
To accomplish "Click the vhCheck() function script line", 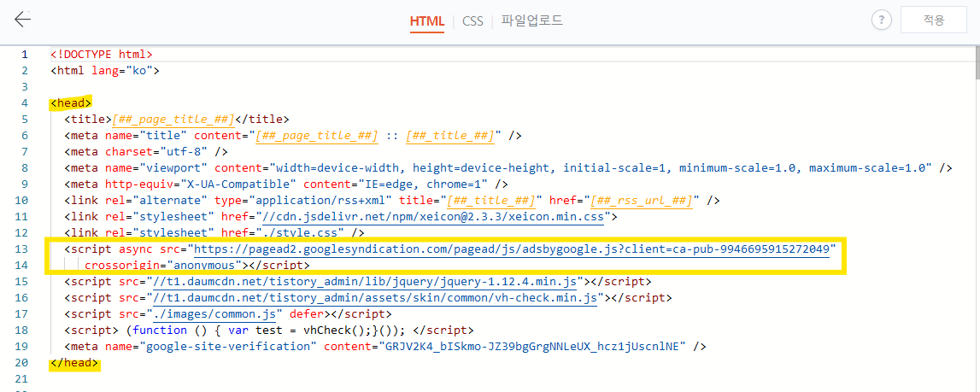I will (x=269, y=331).
